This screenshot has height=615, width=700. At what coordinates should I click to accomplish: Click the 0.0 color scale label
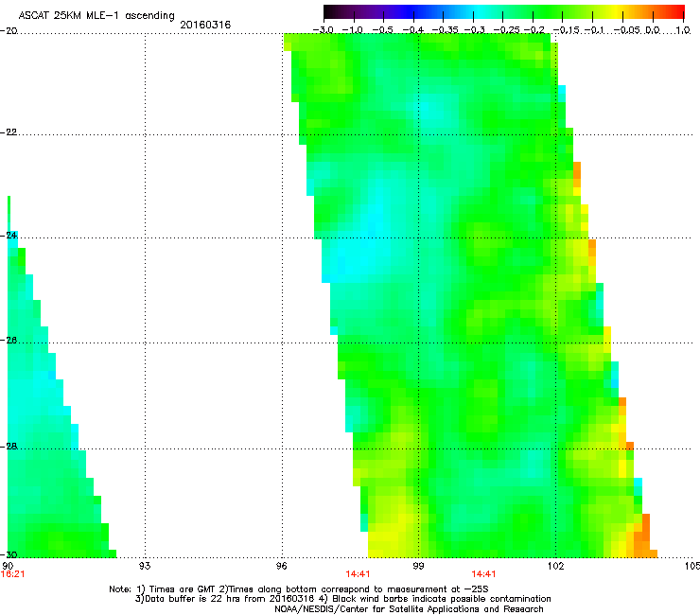tap(653, 30)
